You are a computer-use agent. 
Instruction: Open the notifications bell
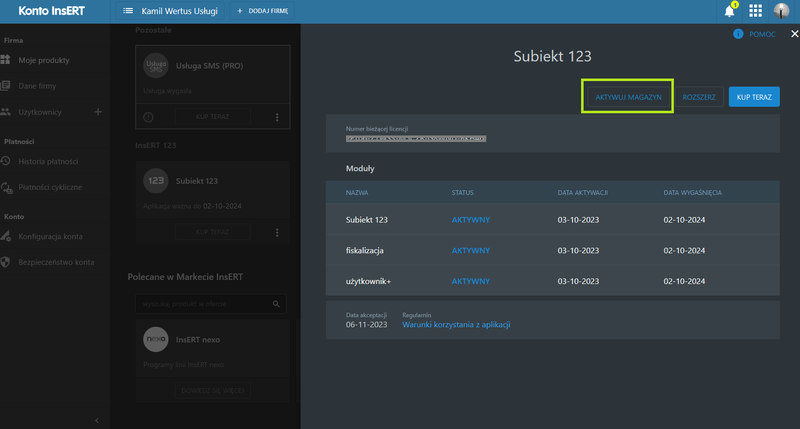point(730,11)
